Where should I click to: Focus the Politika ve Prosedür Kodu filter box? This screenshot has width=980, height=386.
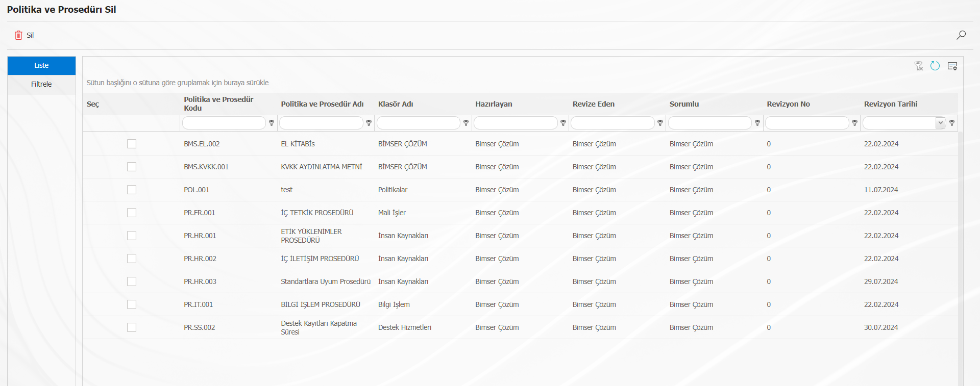coord(224,123)
